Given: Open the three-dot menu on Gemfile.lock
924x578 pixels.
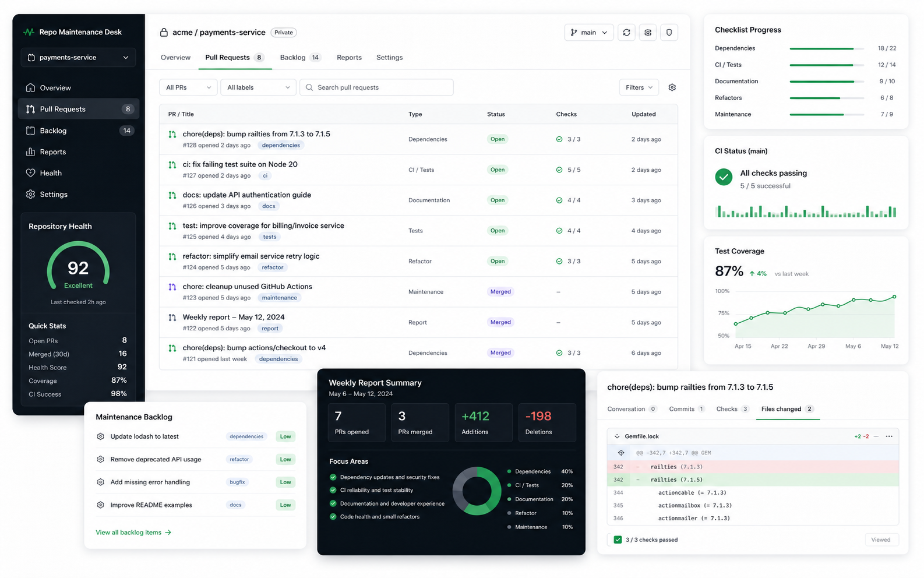Looking at the screenshot, I should pos(889,436).
